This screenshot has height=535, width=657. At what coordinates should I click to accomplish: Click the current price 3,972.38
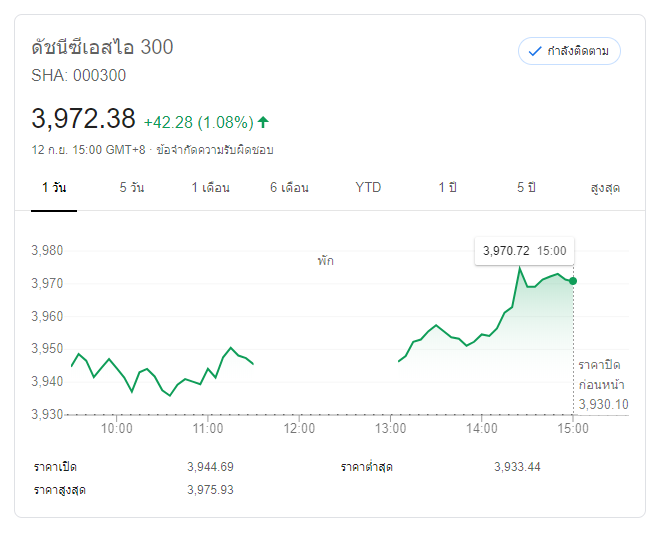83,119
